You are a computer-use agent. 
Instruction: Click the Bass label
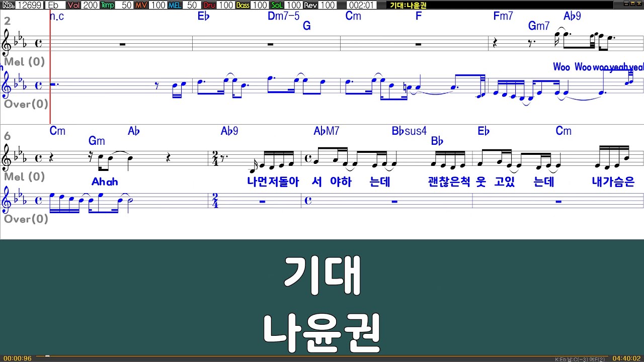pos(243,5)
